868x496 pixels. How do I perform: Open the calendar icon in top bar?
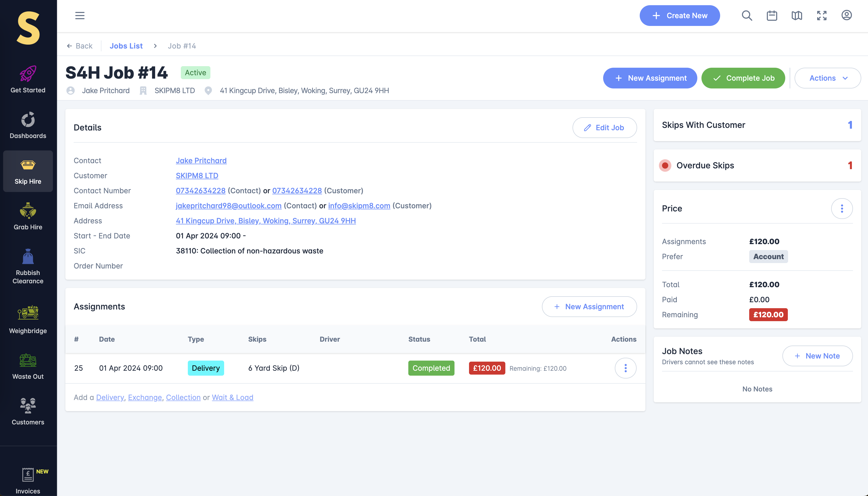pos(771,16)
